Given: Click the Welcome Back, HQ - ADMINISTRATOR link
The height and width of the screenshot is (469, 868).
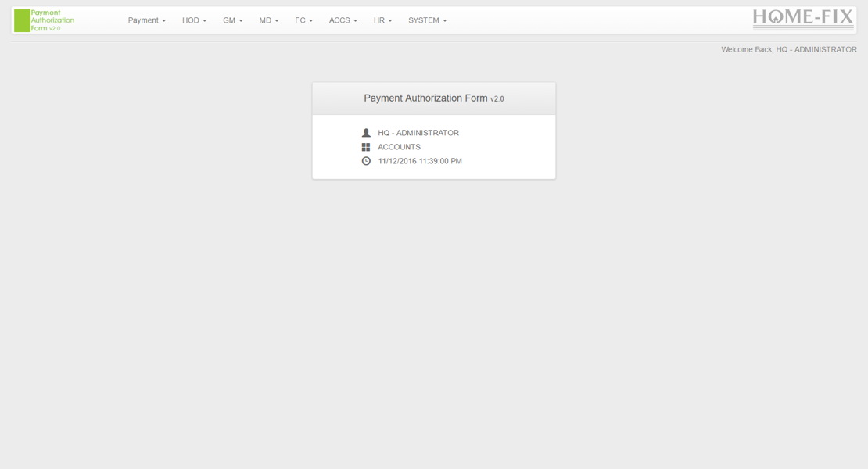Looking at the screenshot, I should click(788, 47).
